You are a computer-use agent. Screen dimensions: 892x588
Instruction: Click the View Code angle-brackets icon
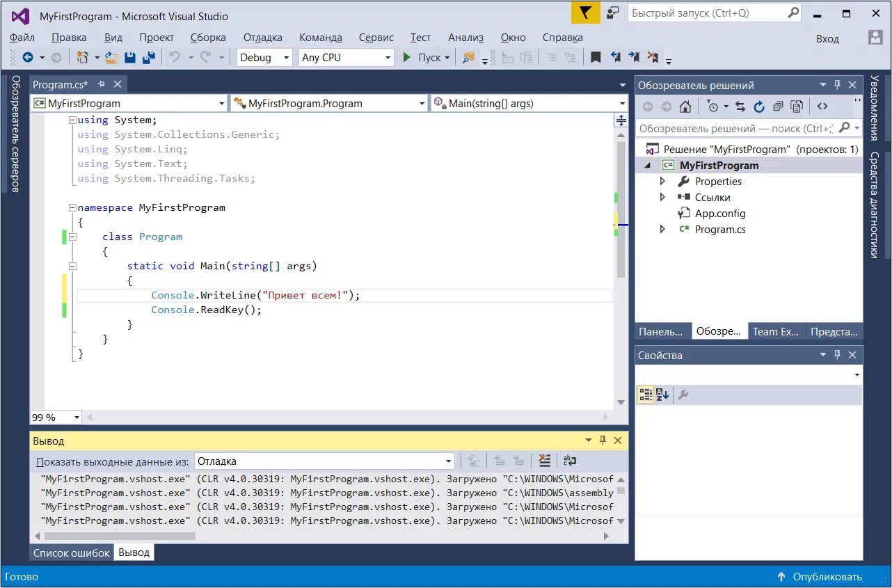pos(822,106)
